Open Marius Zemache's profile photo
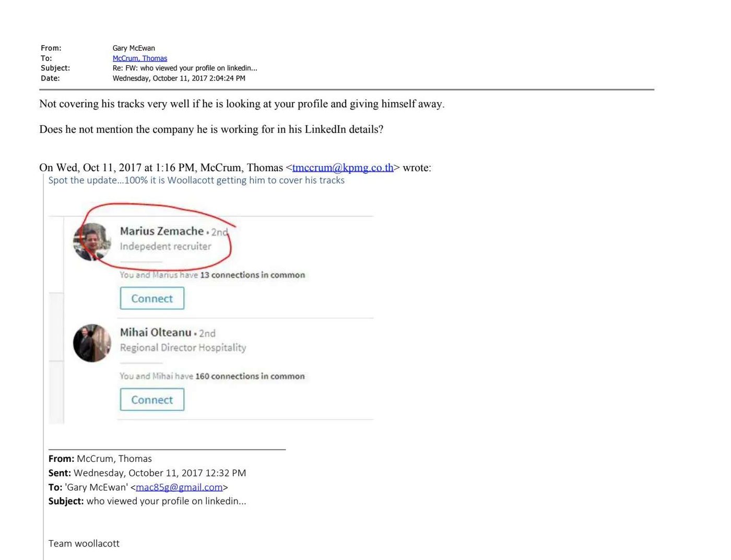The width and height of the screenshot is (731, 560). point(92,242)
